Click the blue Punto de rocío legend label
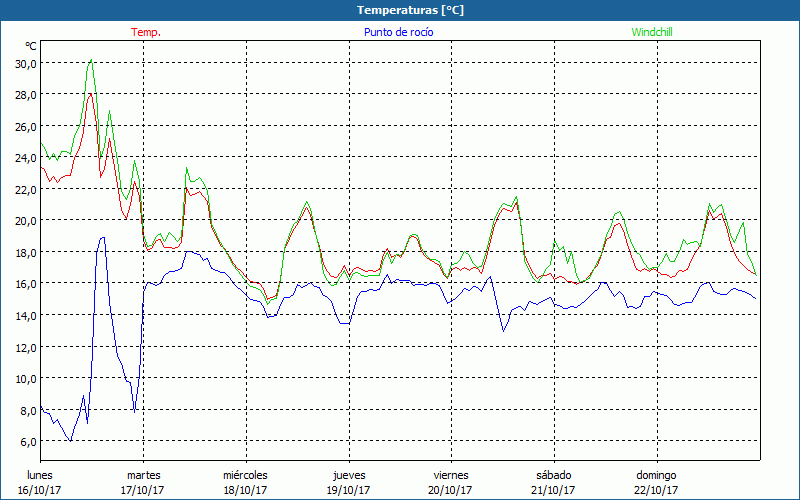This screenshot has width=800, height=500. click(399, 32)
